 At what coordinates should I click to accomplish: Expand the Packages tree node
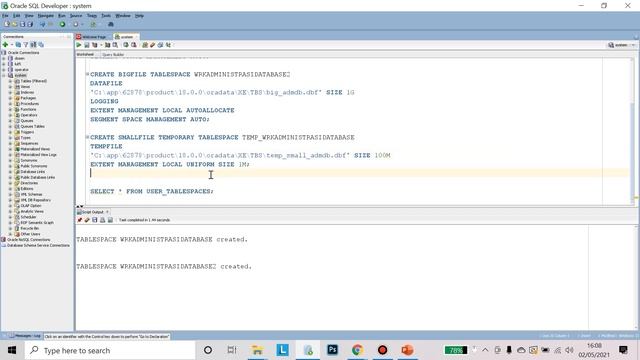point(10,98)
